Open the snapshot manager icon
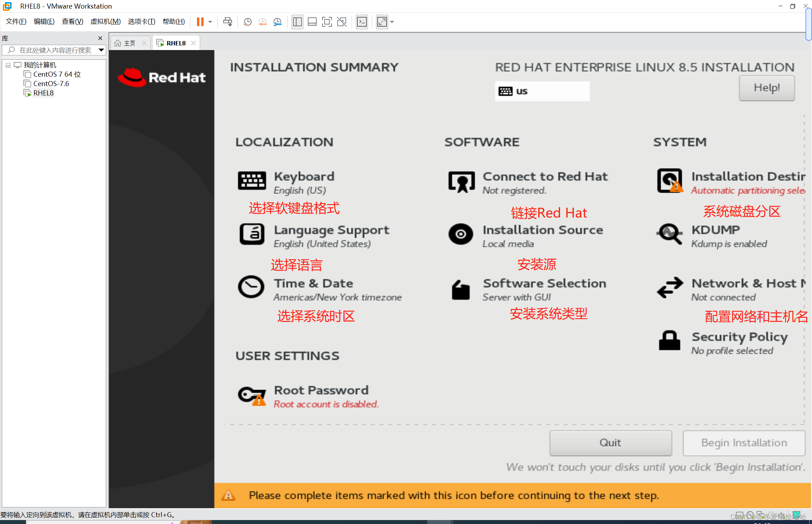 tap(277, 22)
